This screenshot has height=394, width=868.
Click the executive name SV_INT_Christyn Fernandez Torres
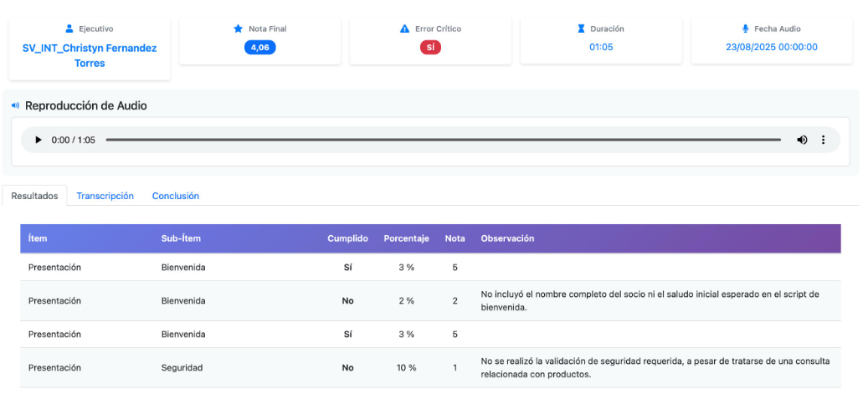tap(90, 55)
